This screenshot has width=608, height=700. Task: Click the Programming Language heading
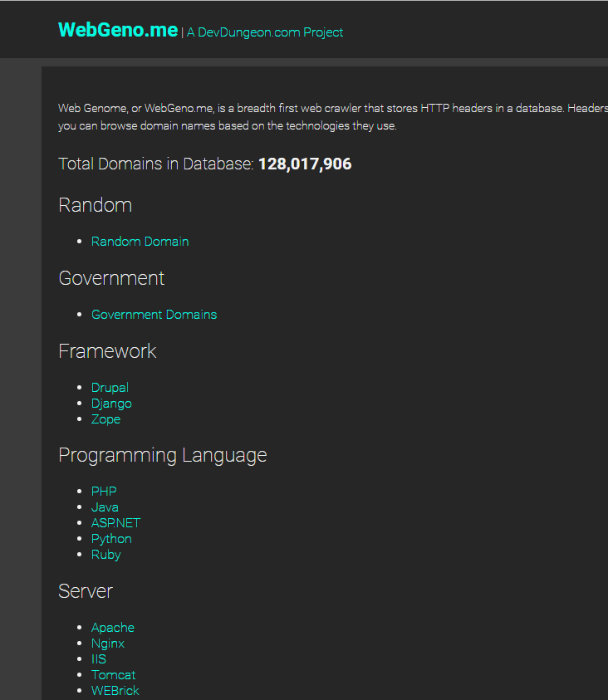(x=163, y=455)
